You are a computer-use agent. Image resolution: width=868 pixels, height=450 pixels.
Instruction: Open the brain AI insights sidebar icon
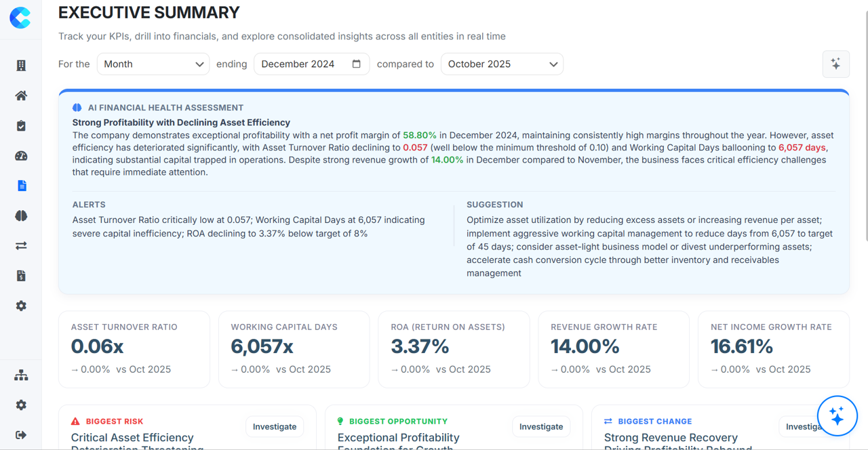tap(21, 216)
